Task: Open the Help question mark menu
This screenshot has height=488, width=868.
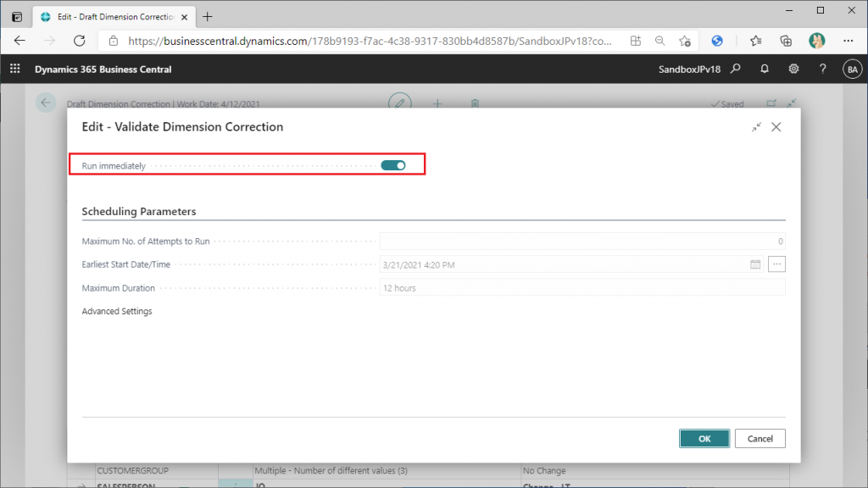Action: click(822, 69)
